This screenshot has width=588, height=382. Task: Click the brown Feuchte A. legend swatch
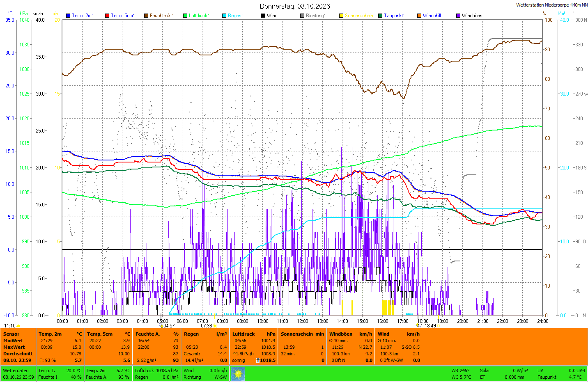click(x=146, y=16)
